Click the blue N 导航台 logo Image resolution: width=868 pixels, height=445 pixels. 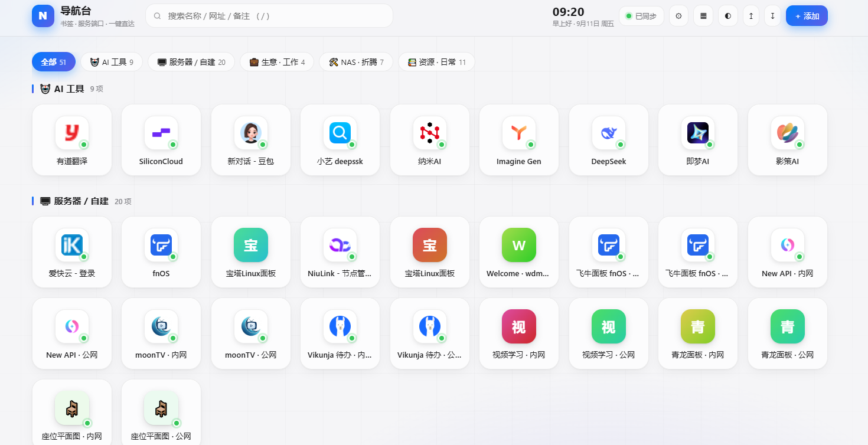pyautogui.click(x=43, y=16)
